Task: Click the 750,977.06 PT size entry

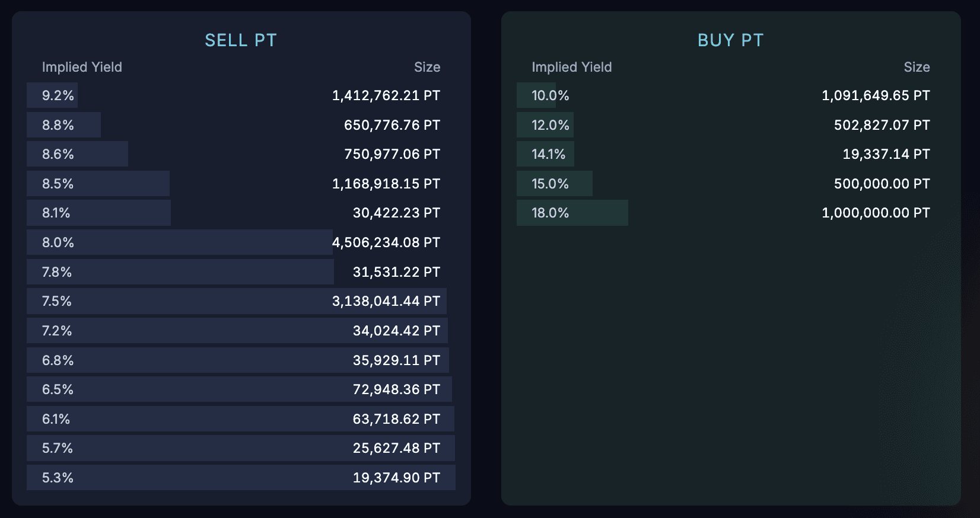Action: point(392,154)
